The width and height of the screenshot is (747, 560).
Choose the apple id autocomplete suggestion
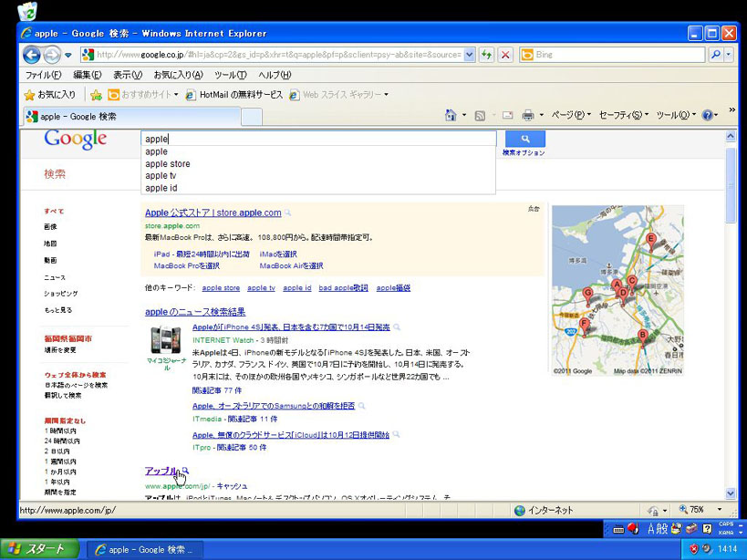pos(318,188)
